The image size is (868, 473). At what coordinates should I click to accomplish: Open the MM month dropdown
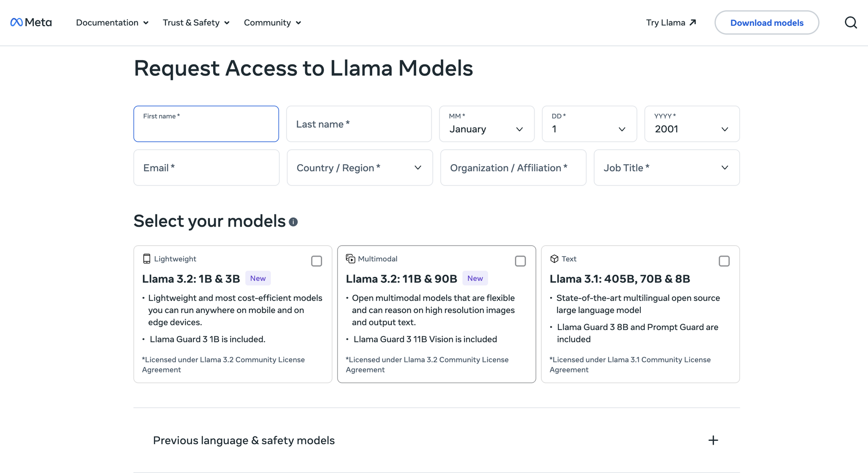click(487, 124)
